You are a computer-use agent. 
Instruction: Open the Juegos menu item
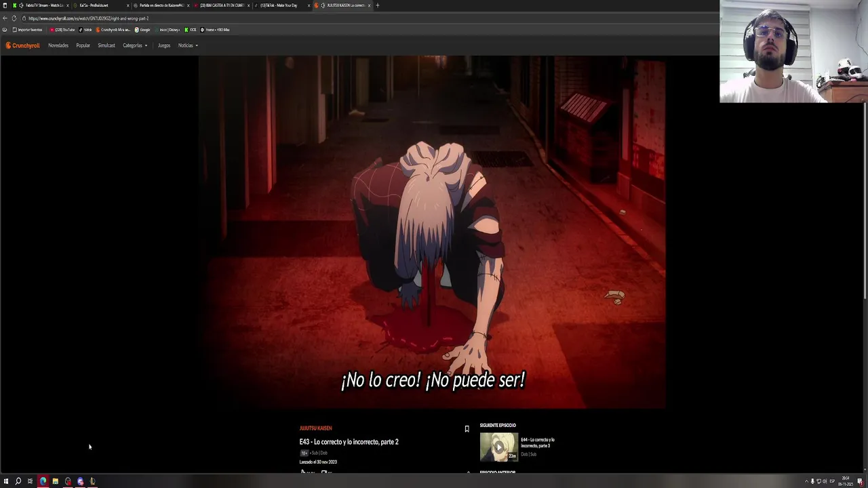164,45
